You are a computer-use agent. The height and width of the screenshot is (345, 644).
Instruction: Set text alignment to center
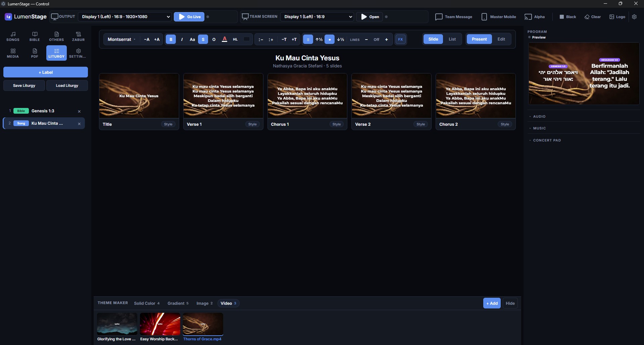pos(308,39)
